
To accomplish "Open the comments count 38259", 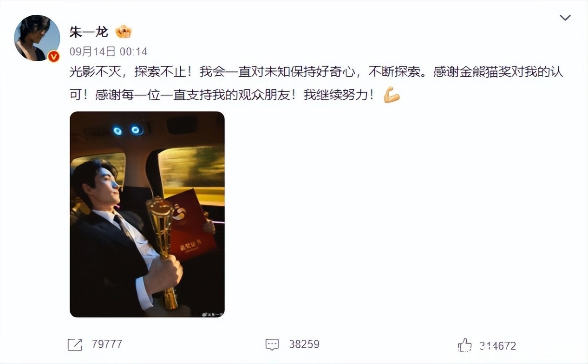I will 304,344.
